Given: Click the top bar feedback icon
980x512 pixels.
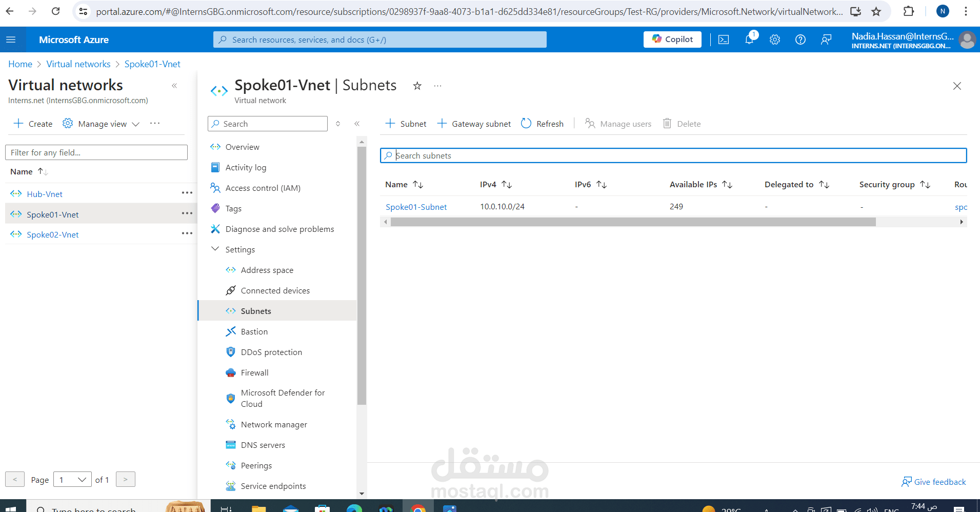Looking at the screenshot, I should click(826, 40).
